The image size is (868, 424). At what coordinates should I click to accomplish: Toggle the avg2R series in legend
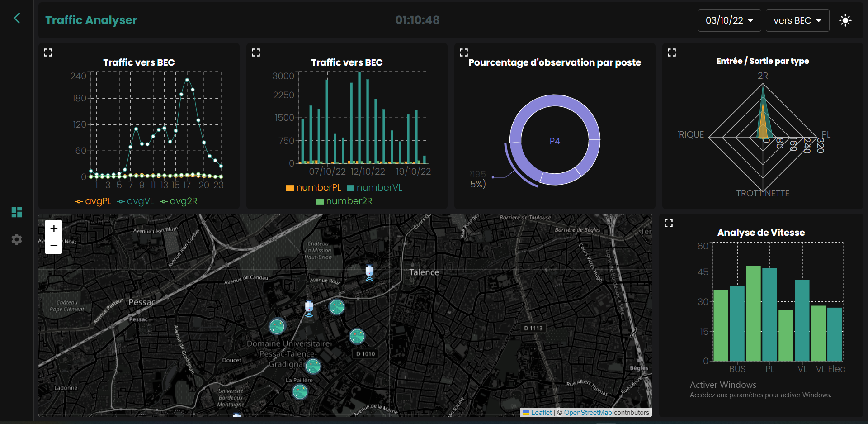pos(179,201)
